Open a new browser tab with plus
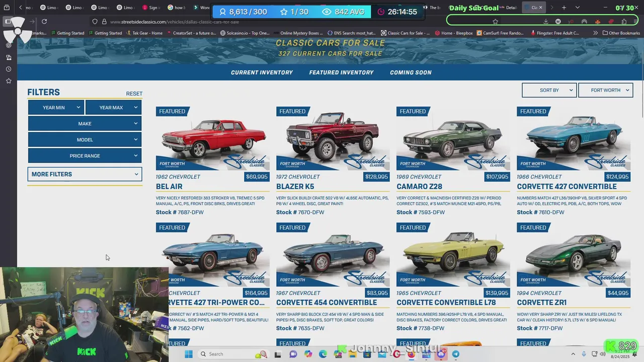Screen dimensions: 644x362 tap(564, 8)
